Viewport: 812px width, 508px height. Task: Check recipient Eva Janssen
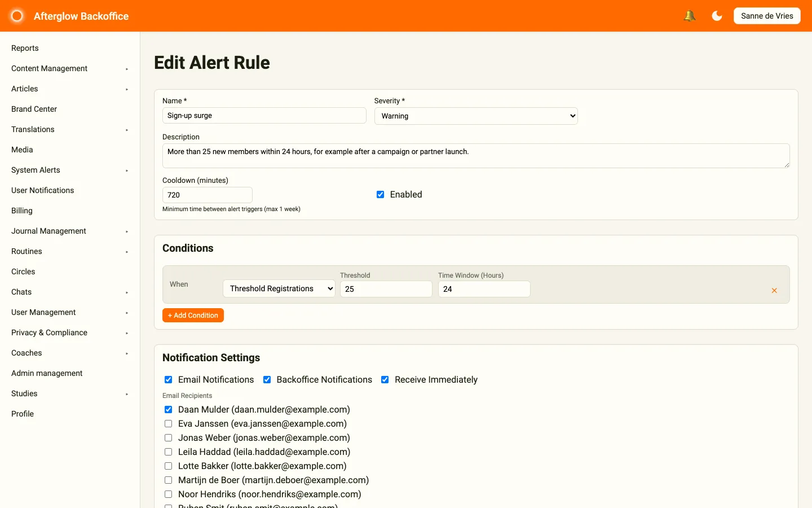click(168, 424)
